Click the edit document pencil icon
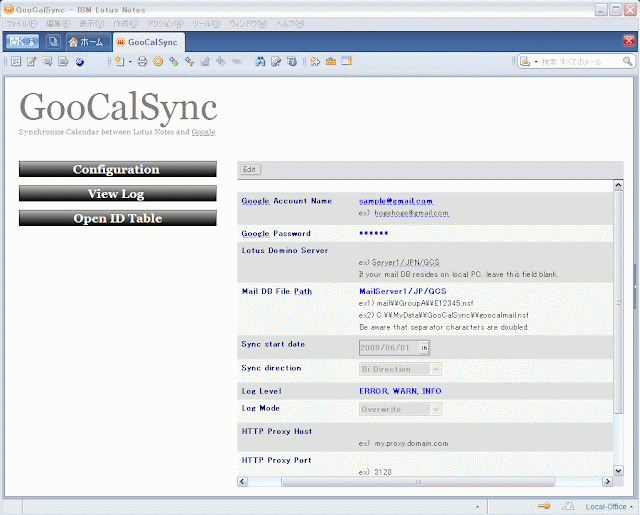Screen dimensions: 640x515 tap(31, 62)
